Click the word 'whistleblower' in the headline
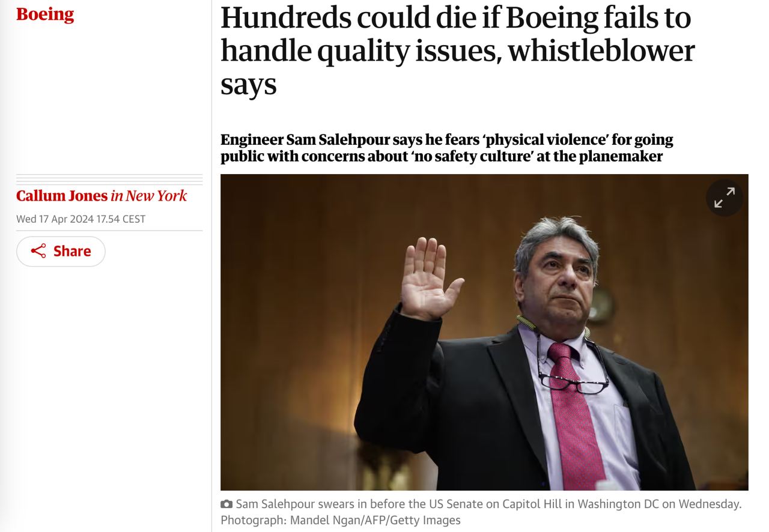Screen dimensions: 769x532 pos(601,50)
